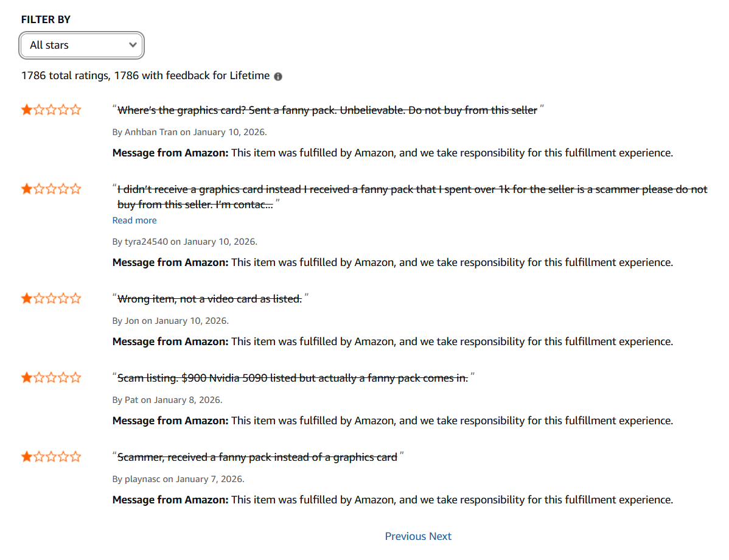
Task: Click the "By Anhban Tran on January 10, 2026" byline
Action: tap(189, 132)
